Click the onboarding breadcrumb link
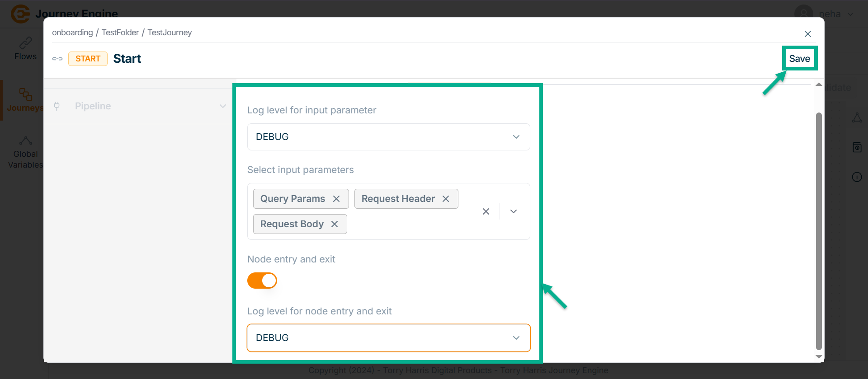This screenshot has height=379, width=868. click(x=72, y=33)
